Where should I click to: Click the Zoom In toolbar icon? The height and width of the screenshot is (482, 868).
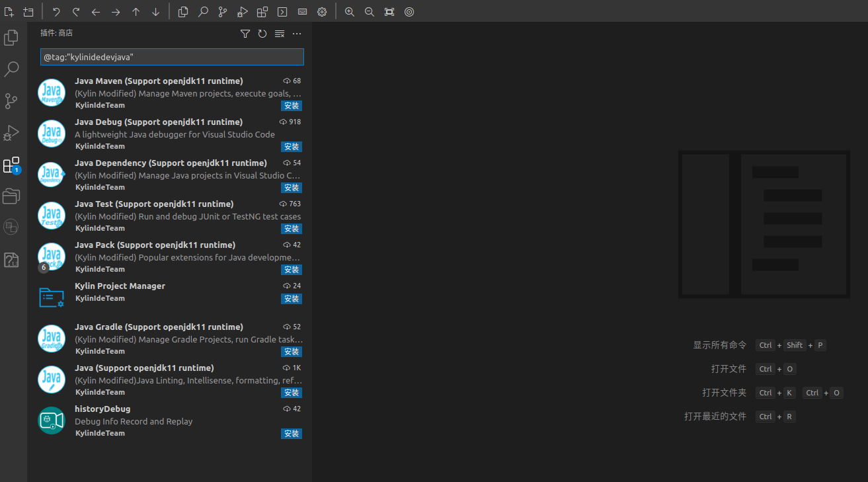tap(350, 12)
